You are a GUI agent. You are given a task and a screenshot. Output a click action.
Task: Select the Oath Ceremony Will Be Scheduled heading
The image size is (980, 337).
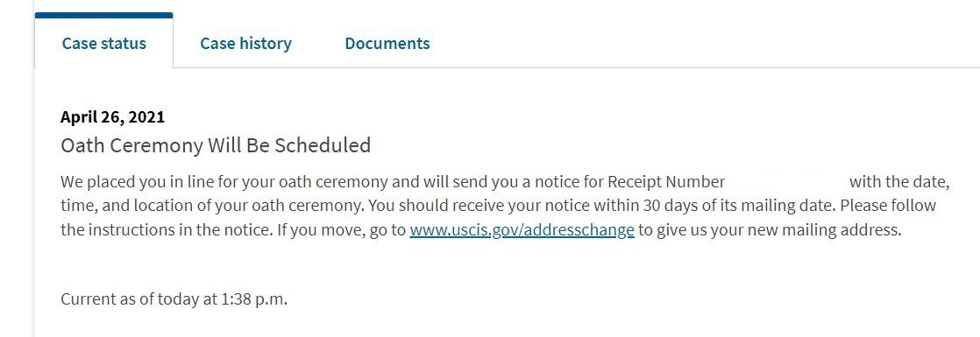point(216,144)
